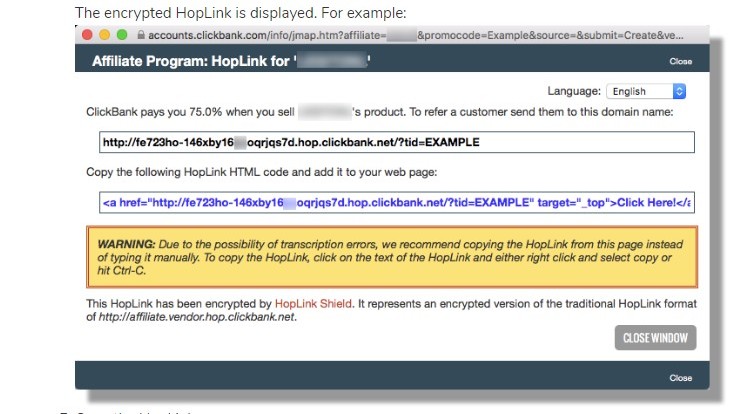
Task: Click the padlock icon in address bar
Action: (x=141, y=35)
